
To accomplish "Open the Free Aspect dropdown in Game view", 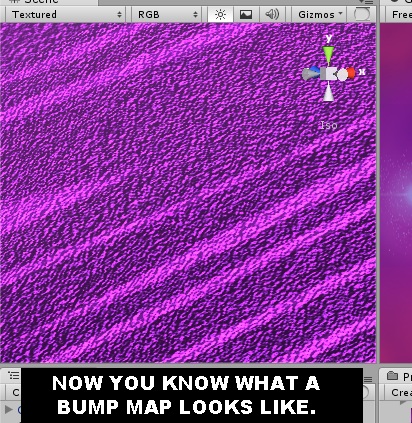I will point(398,15).
